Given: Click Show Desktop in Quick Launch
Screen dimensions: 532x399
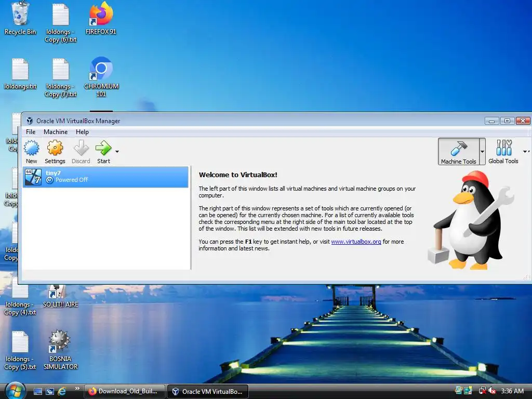Looking at the screenshot, I should coord(37,391).
